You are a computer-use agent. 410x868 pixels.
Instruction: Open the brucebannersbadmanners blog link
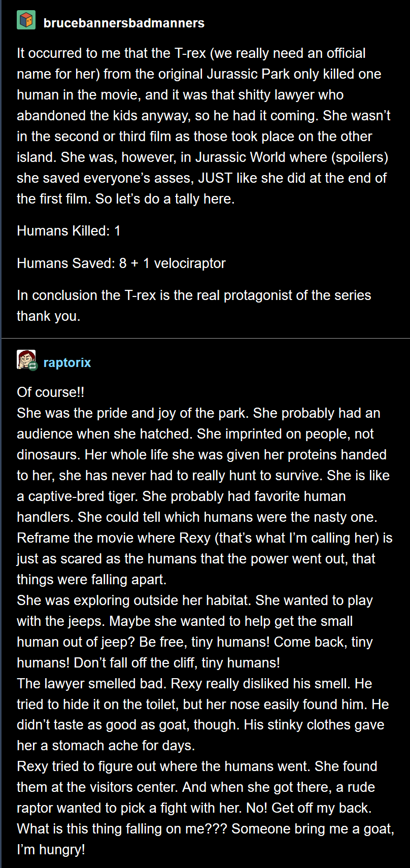tap(124, 23)
